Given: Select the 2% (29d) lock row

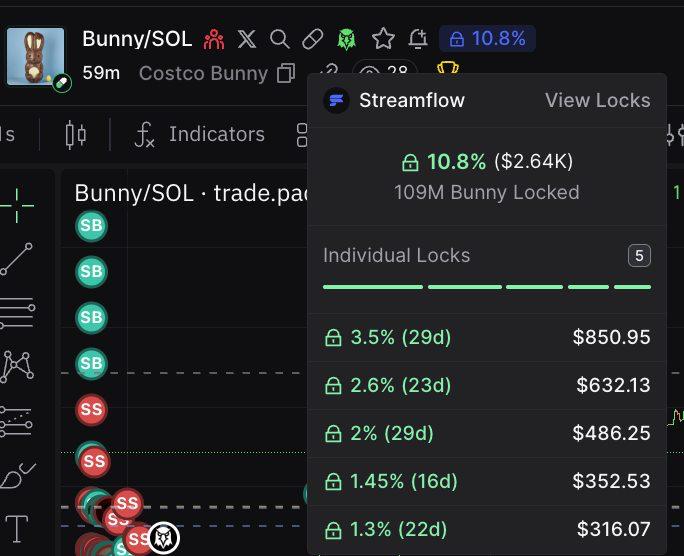Looking at the screenshot, I should [487, 433].
